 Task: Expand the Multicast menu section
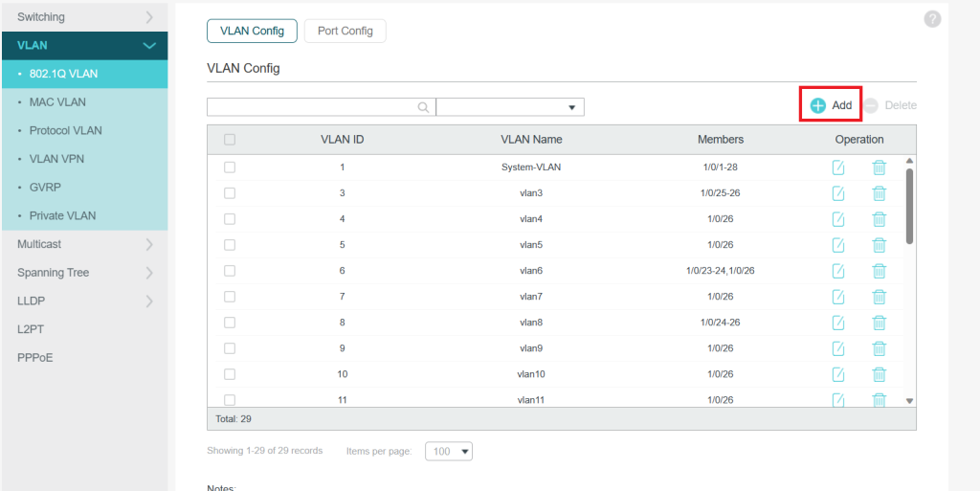click(x=84, y=244)
